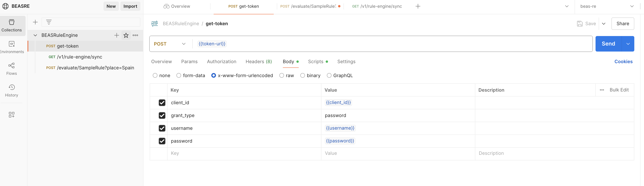Viewport: 644px width, 186px height.
Task: Open the Cookies link
Action: tap(623, 61)
